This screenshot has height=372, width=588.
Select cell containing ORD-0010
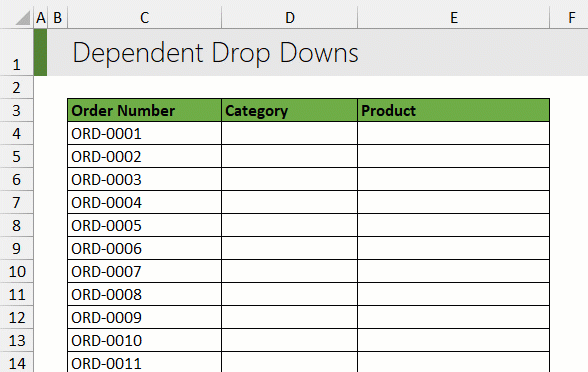pos(144,340)
